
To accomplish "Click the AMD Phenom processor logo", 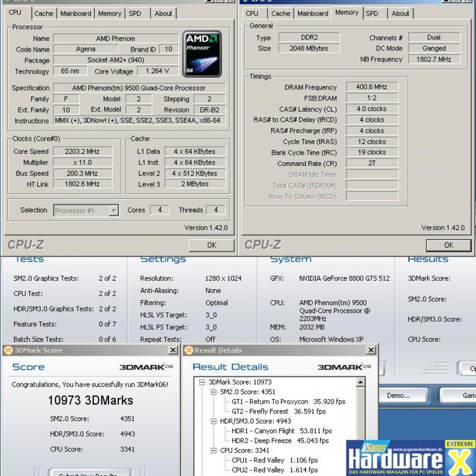I will click(202, 54).
